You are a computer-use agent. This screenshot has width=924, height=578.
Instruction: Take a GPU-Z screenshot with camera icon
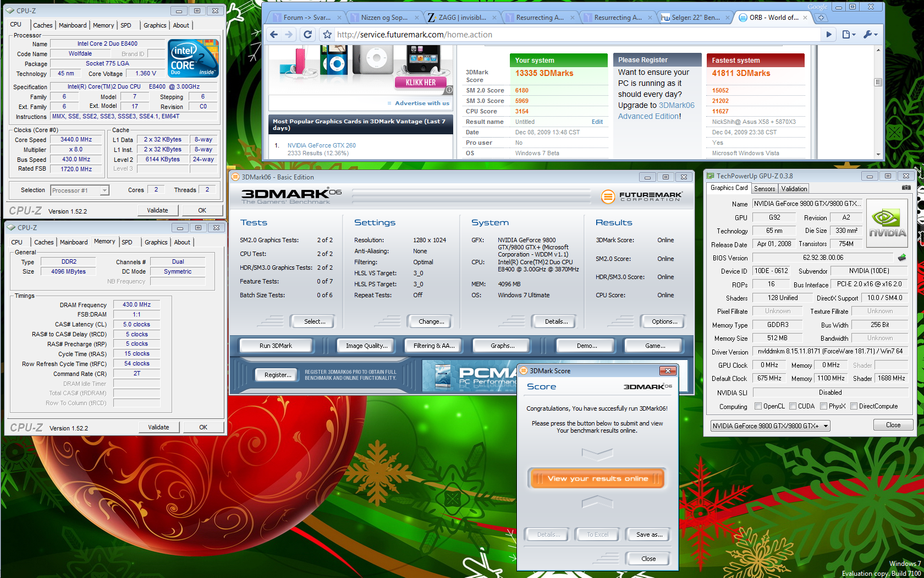click(906, 188)
